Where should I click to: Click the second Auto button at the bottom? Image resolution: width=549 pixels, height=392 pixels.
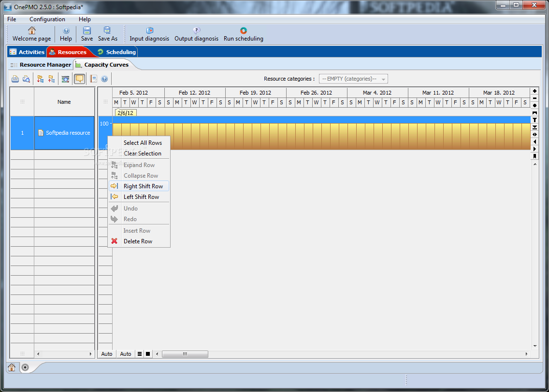[x=126, y=354]
